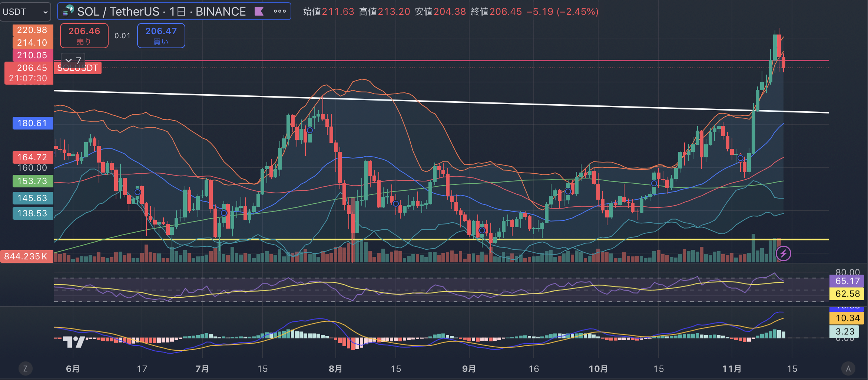Click the 138.53 teal price label

click(33, 213)
